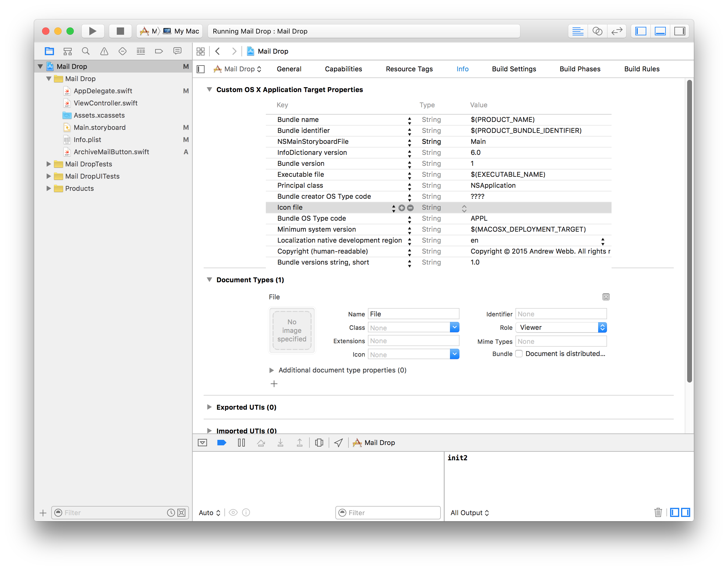Image resolution: width=728 pixels, height=570 pixels.
Task: Stop the running Mail Drop app
Action: pyautogui.click(x=120, y=31)
